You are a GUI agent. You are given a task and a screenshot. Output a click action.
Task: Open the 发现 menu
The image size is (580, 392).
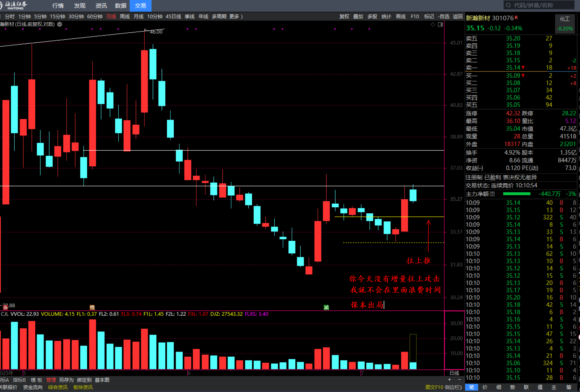coord(80,6)
